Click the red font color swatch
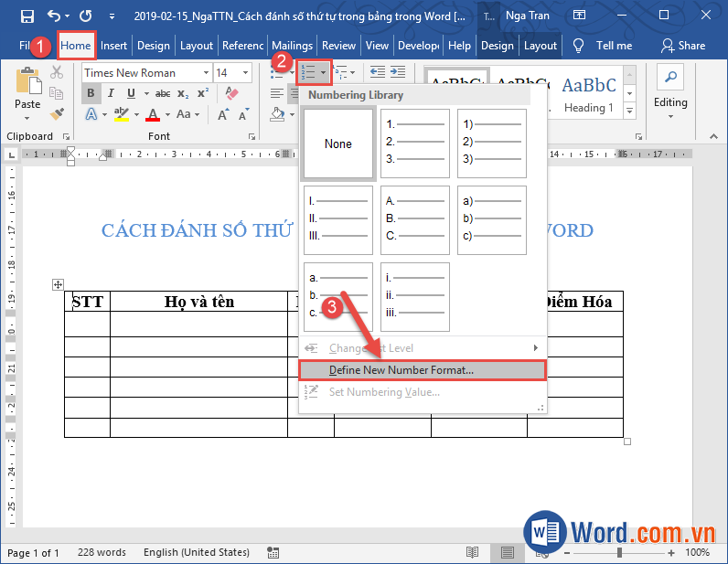728x564 pixels. click(153, 115)
